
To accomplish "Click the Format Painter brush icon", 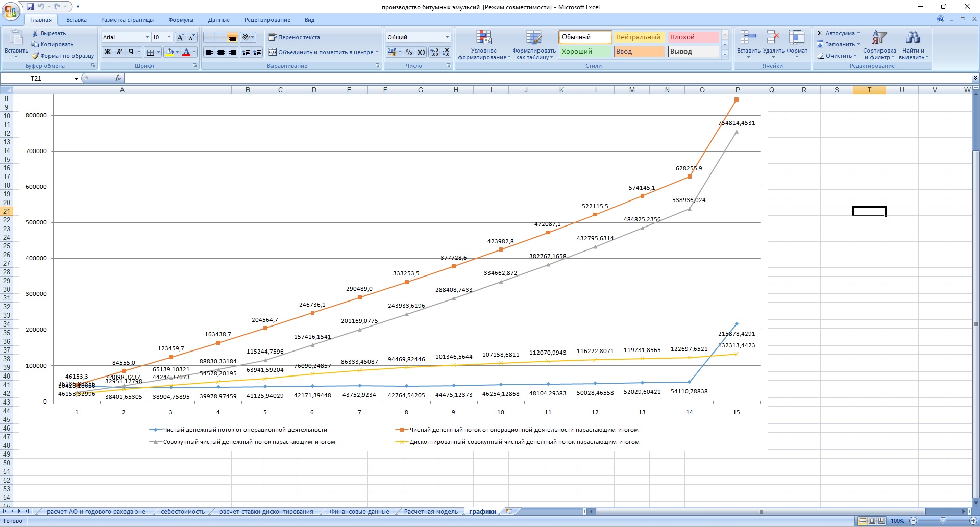I will point(35,56).
